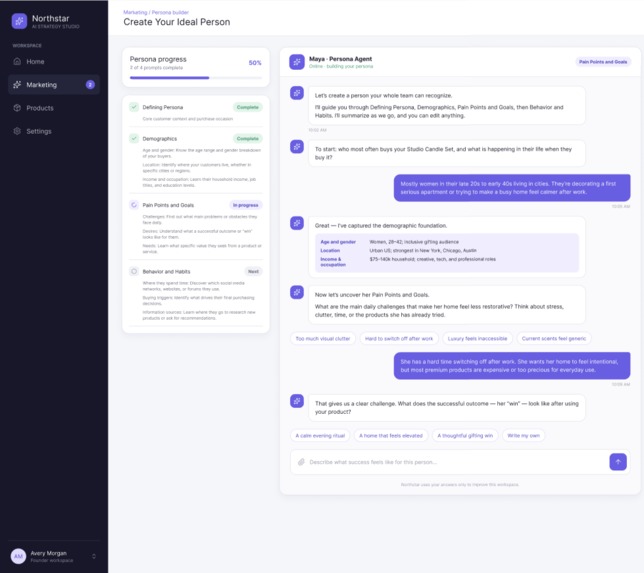The height and width of the screenshot is (573, 644).
Task: Toggle the Demographics checkmark
Action: tap(134, 138)
